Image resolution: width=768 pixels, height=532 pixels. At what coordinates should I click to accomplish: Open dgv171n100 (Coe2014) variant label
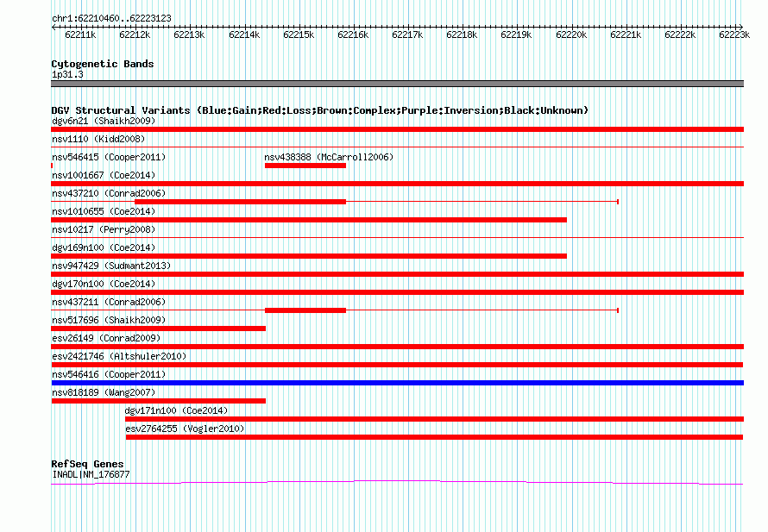pyautogui.click(x=176, y=410)
